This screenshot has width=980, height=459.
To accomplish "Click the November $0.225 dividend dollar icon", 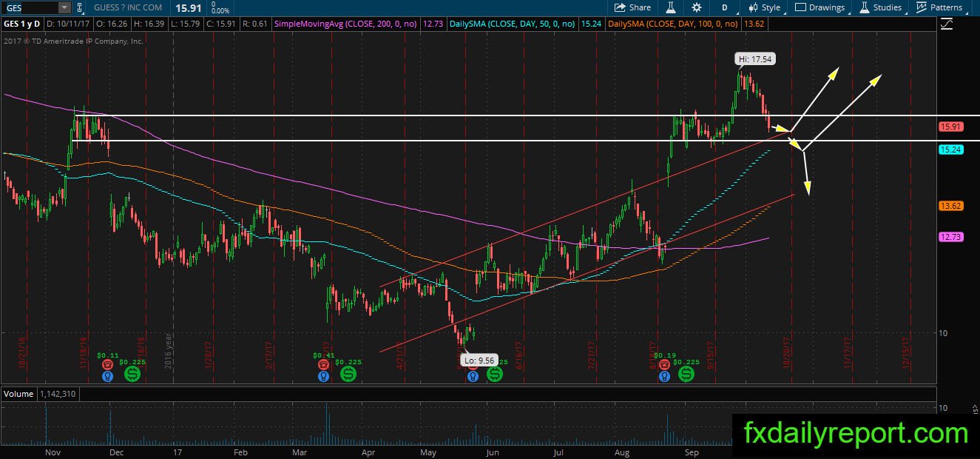I will pos(132,375).
